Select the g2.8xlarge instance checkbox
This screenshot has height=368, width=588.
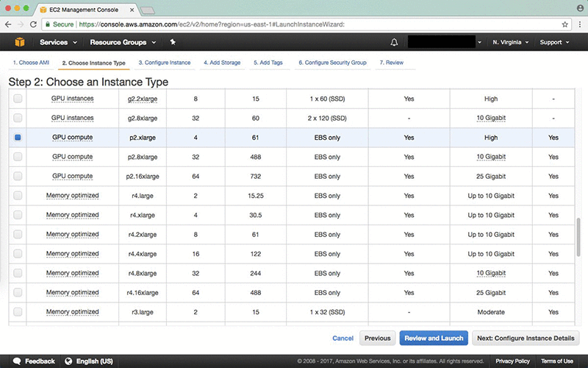point(18,118)
